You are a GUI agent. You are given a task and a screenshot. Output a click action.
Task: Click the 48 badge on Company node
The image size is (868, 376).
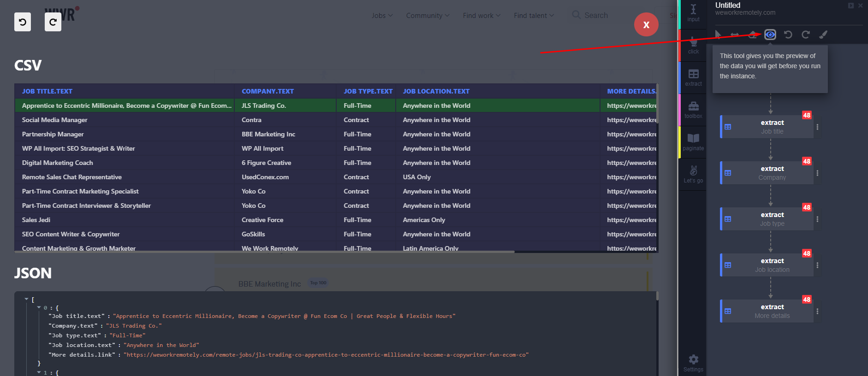click(x=807, y=161)
